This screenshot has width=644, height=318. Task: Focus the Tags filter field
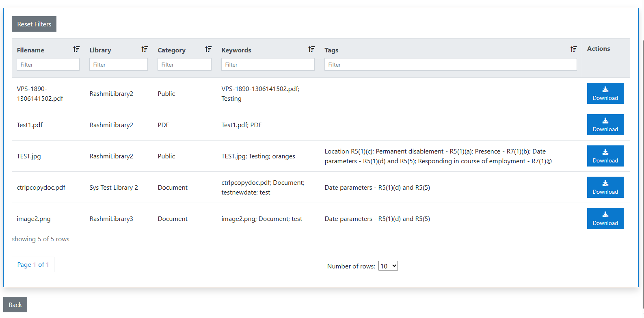coord(450,65)
